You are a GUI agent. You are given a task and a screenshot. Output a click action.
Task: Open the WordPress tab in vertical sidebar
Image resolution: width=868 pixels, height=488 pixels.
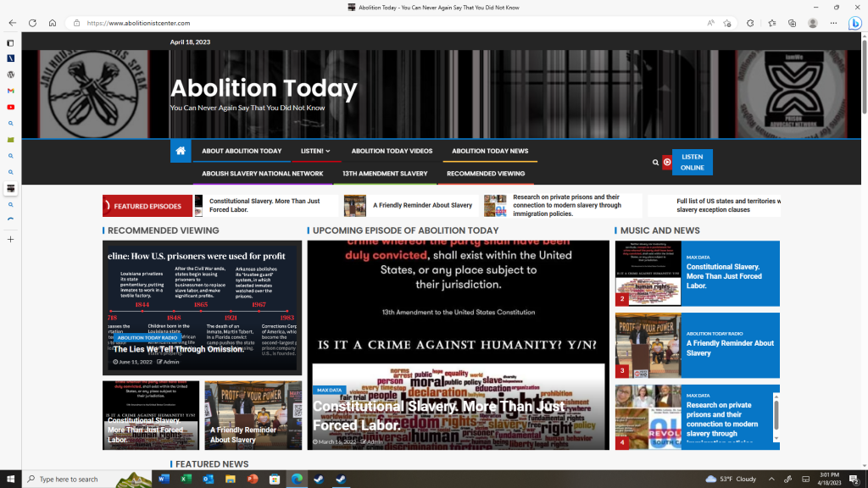click(10, 75)
